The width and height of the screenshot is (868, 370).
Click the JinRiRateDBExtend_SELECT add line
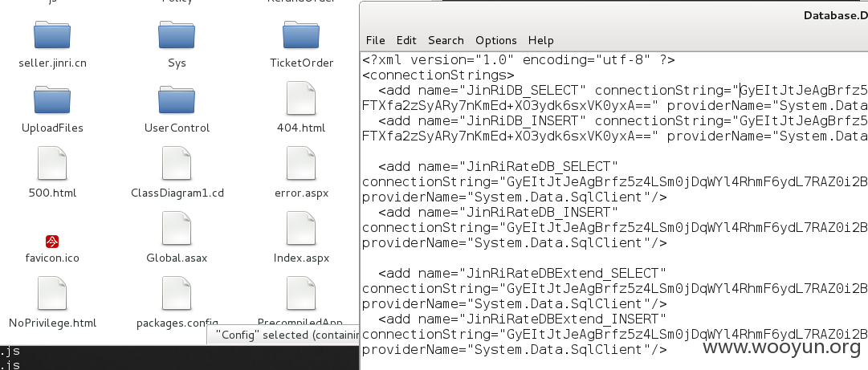pos(523,273)
